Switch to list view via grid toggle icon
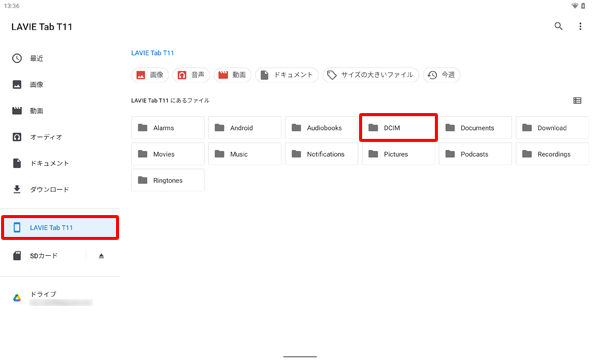This screenshot has height=360, width=600. (577, 101)
